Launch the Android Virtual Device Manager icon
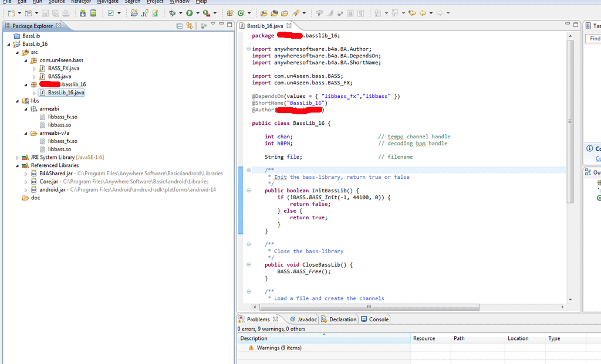601x364 pixels. 93,13
